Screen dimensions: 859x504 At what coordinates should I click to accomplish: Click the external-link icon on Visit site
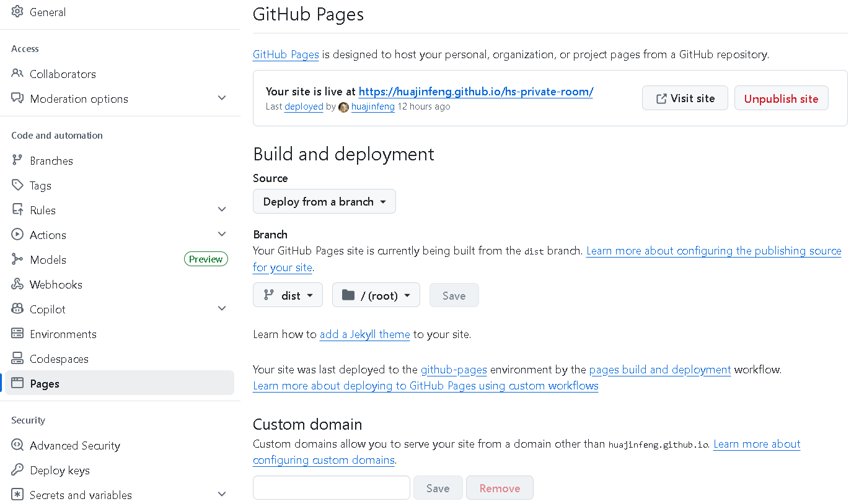point(661,97)
